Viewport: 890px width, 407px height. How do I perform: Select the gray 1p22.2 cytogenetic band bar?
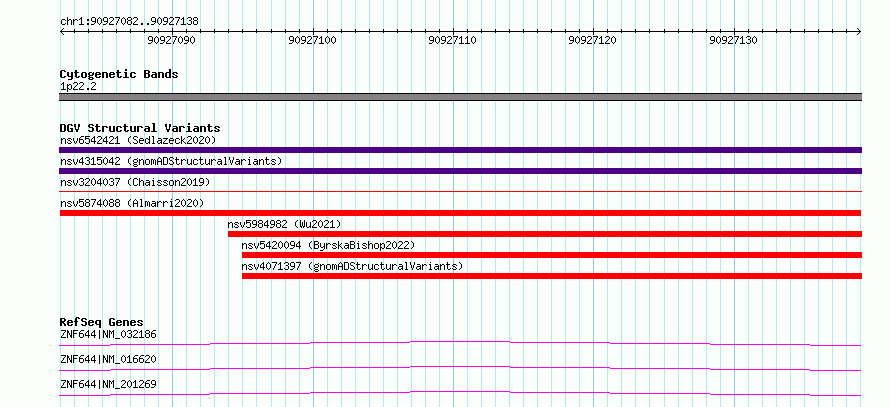[x=460, y=97]
